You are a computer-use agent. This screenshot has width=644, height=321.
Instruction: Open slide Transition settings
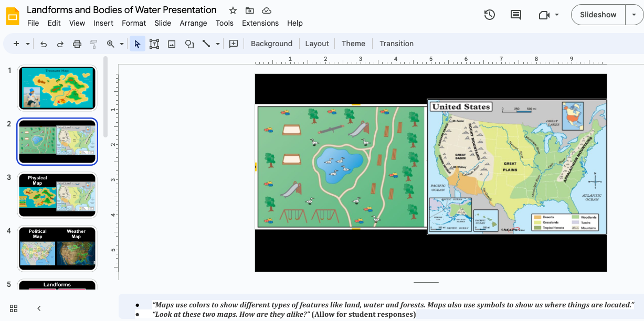[396, 44]
